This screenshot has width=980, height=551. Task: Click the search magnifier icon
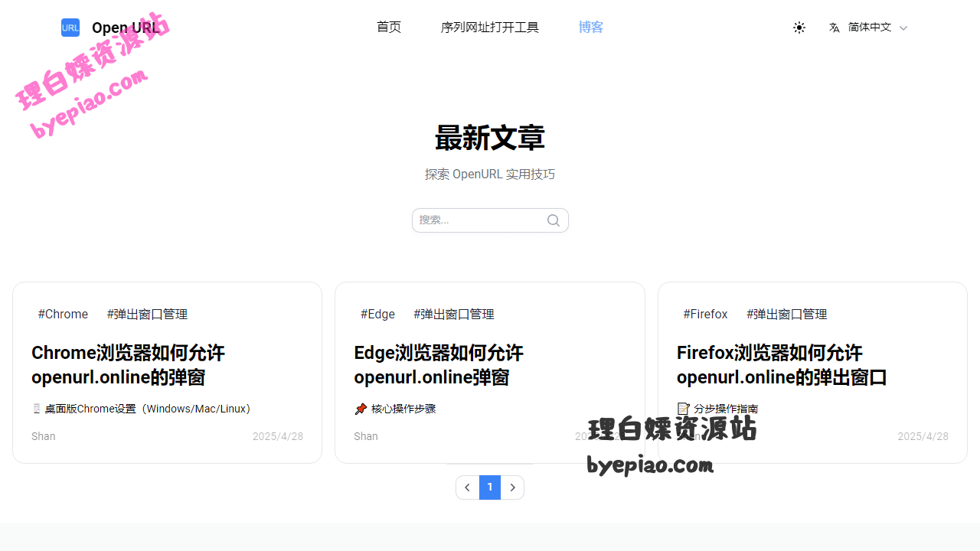(x=554, y=220)
